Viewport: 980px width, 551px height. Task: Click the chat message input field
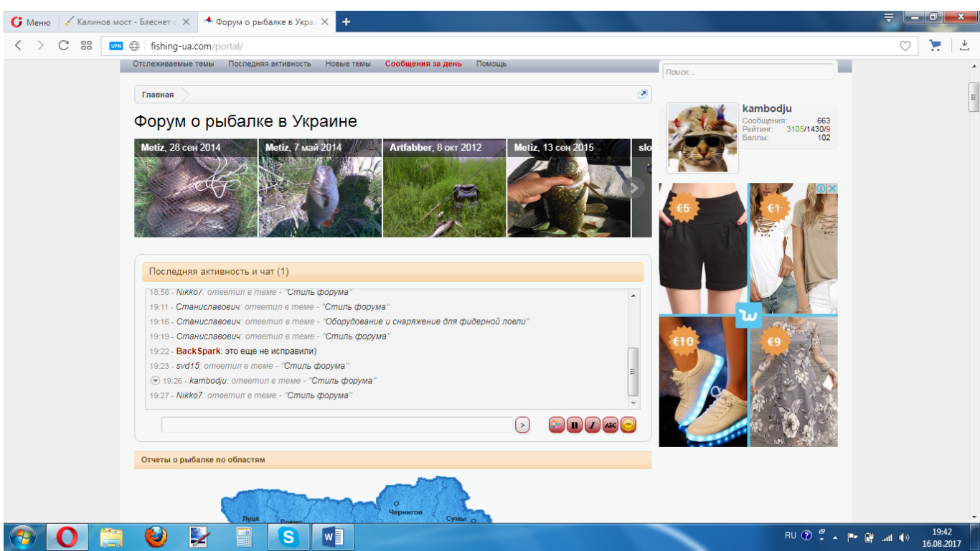[x=336, y=425]
